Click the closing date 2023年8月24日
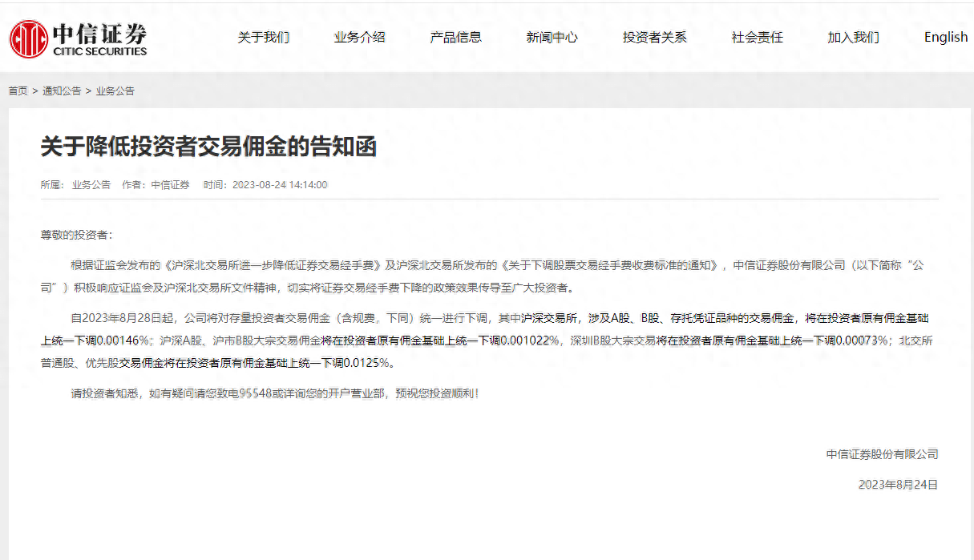Screen dimensions: 974x560 (x=898, y=485)
